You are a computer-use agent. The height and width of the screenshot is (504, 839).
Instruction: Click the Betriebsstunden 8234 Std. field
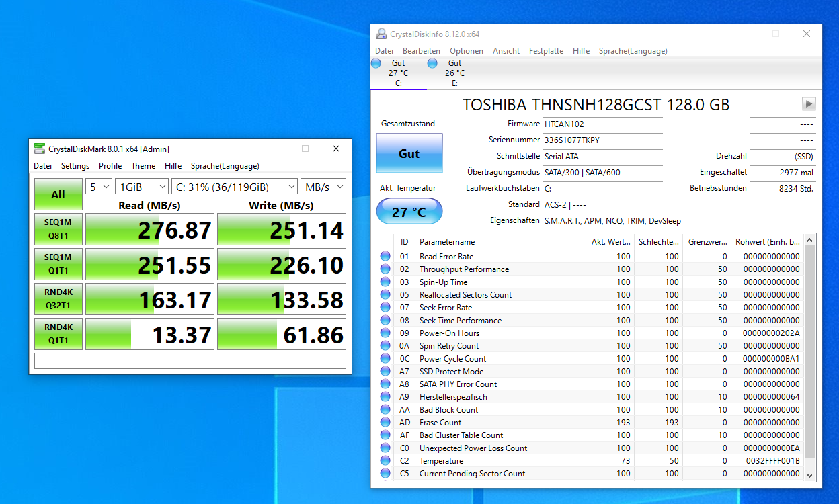(783, 188)
